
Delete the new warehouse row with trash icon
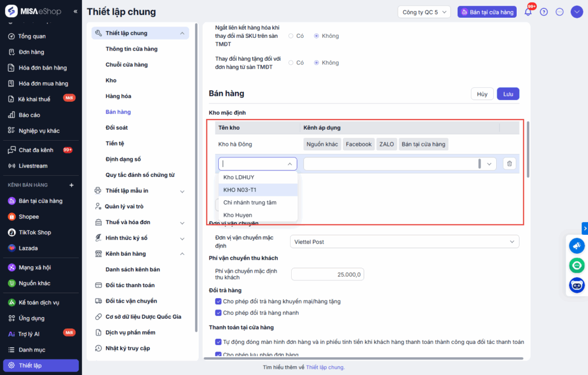click(x=509, y=164)
